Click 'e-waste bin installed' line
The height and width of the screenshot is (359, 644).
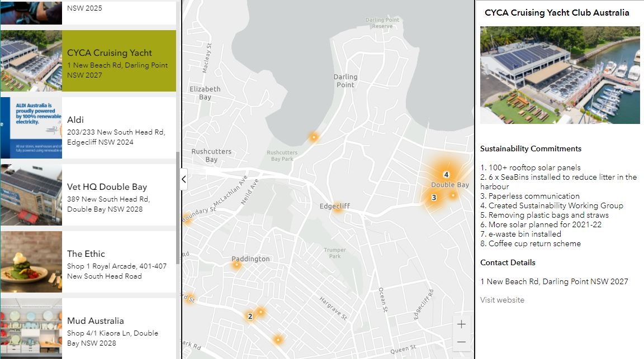520,234
